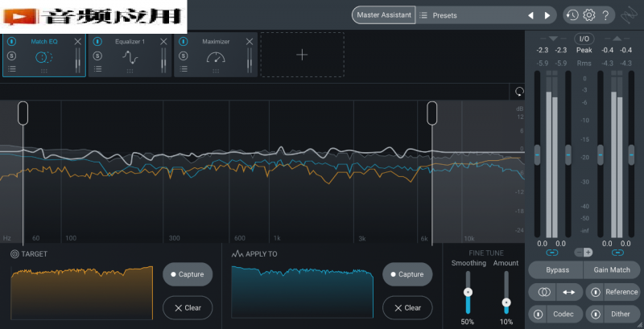This screenshot has height=329, width=644.
Task: Click the Maximizer mini level meter
Action: [x=250, y=60]
